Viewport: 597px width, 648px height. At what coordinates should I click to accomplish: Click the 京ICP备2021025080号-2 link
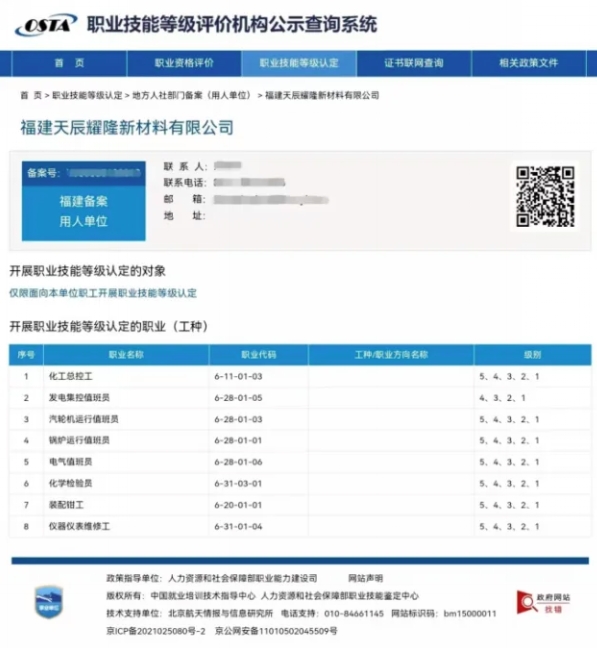pos(156,631)
